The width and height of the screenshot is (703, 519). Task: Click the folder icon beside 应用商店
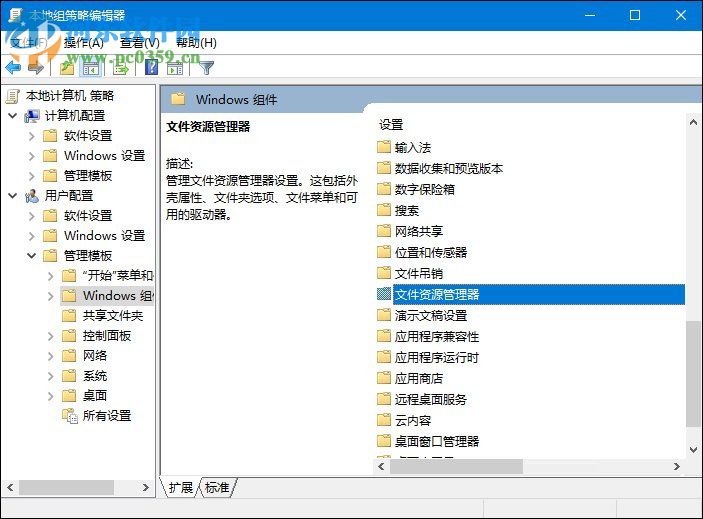(384, 378)
